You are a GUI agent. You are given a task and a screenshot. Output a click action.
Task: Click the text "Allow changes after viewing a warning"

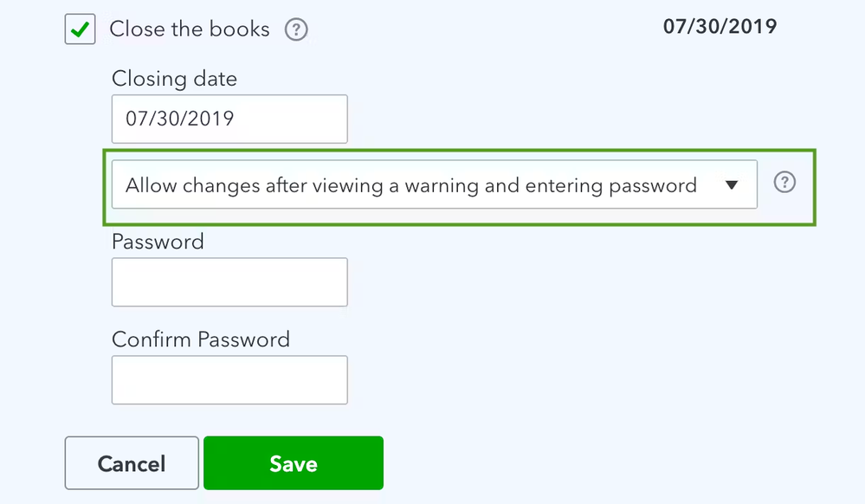click(x=303, y=184)
